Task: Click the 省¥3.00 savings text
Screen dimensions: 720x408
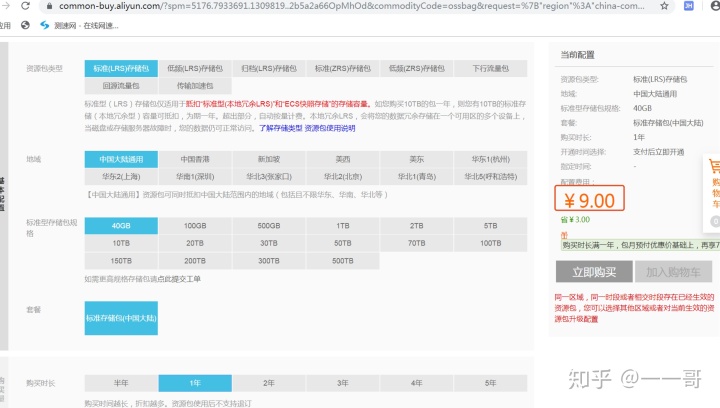Action: click(575, 219)
